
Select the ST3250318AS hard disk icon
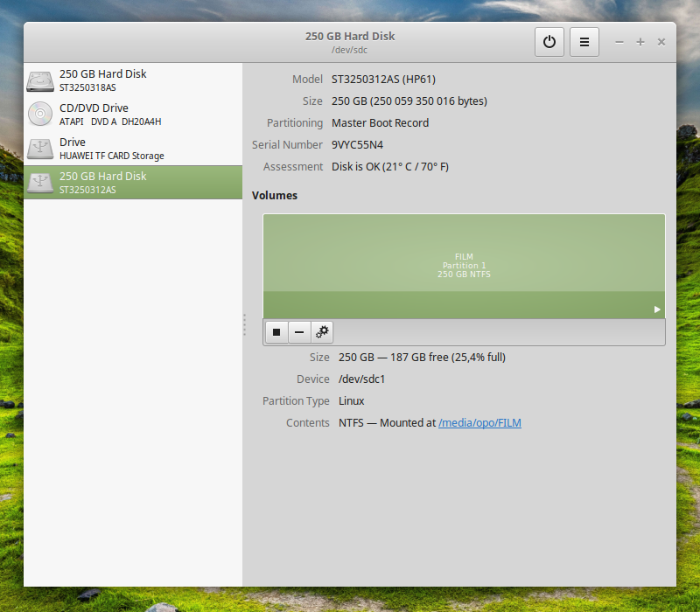pyautogui.click(x=40, y=80)
